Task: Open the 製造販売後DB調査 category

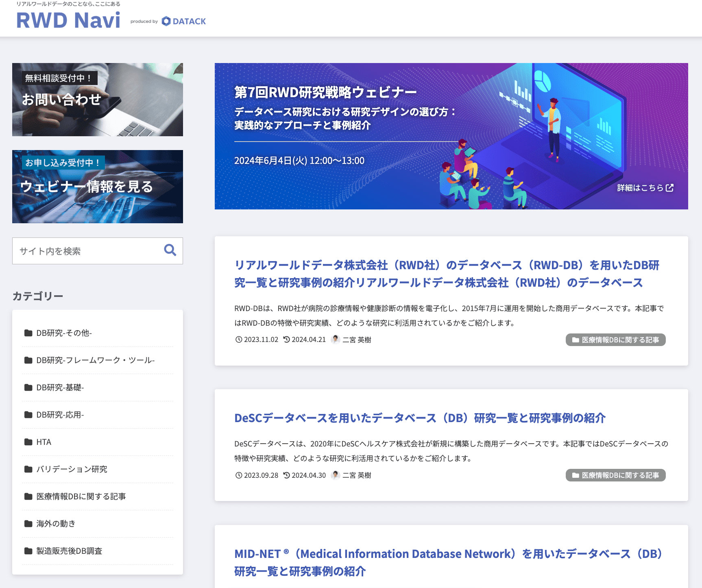Action: point(98,551)
